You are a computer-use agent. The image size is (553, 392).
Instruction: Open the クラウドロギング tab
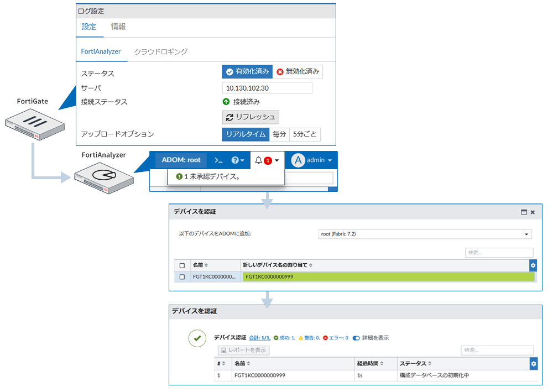[x=161, y=51]
